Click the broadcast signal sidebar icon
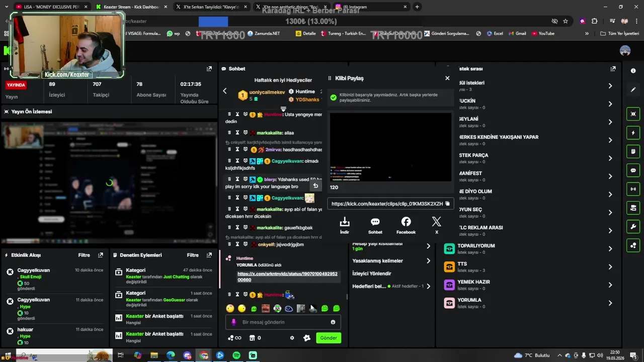This screenshot has width=644, height=362. [x=633, y=189]
